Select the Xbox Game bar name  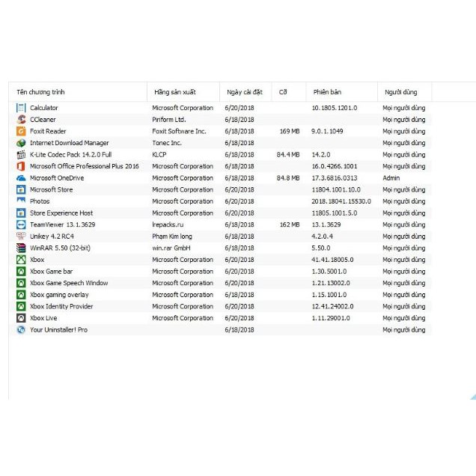(x=52, y=272)
